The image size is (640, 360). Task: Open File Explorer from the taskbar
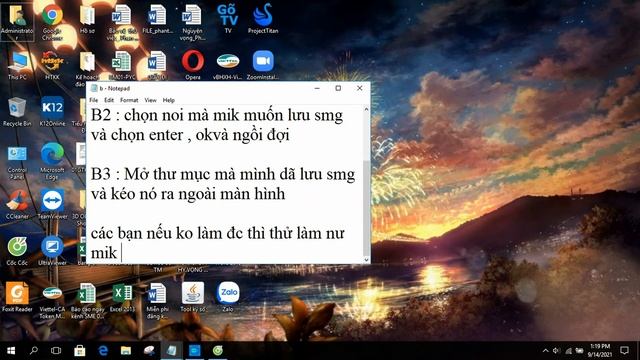126,351
